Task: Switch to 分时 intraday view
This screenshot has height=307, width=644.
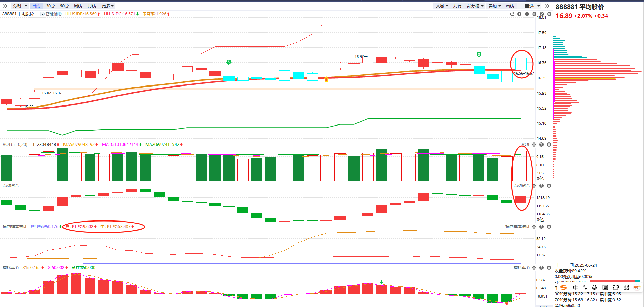Action: coord(17,6)
